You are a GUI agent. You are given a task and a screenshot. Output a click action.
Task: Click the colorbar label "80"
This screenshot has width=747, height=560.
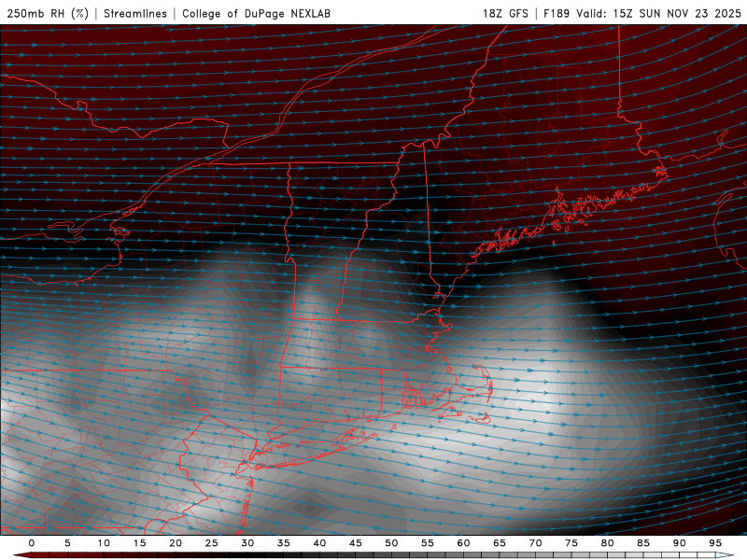tap(607, 543)
